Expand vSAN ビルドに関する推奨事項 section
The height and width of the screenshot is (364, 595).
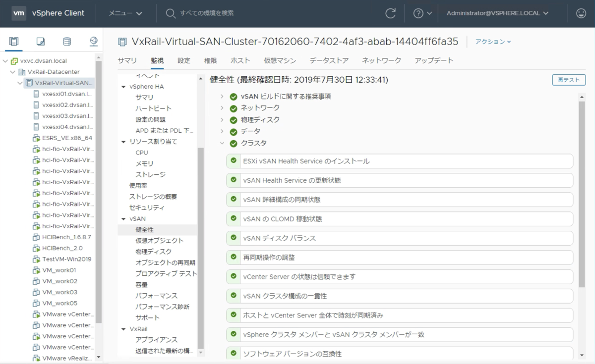[222, 97]
